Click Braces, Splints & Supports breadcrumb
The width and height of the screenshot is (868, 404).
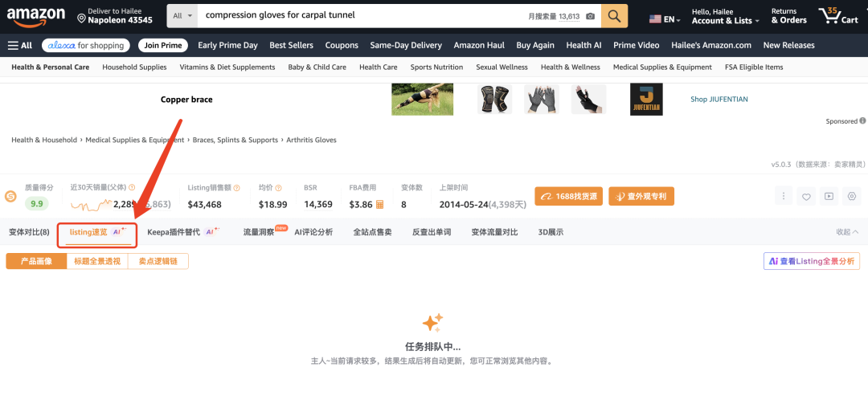pyautogui.click(x=235, y=140)
